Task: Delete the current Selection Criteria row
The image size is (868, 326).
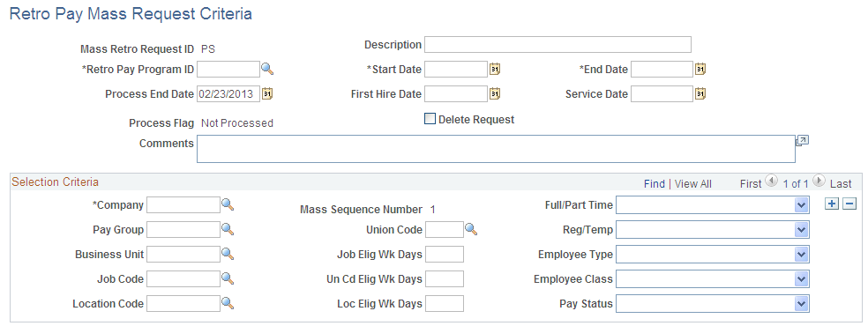Action: [x=849, y=204]
